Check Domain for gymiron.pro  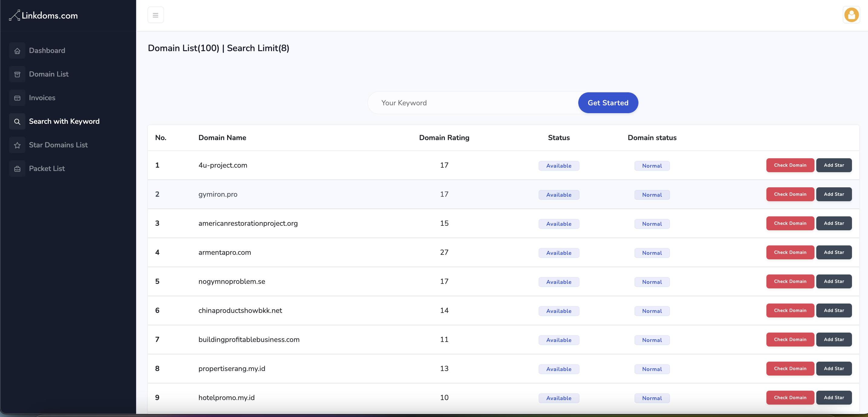point(790,194)
